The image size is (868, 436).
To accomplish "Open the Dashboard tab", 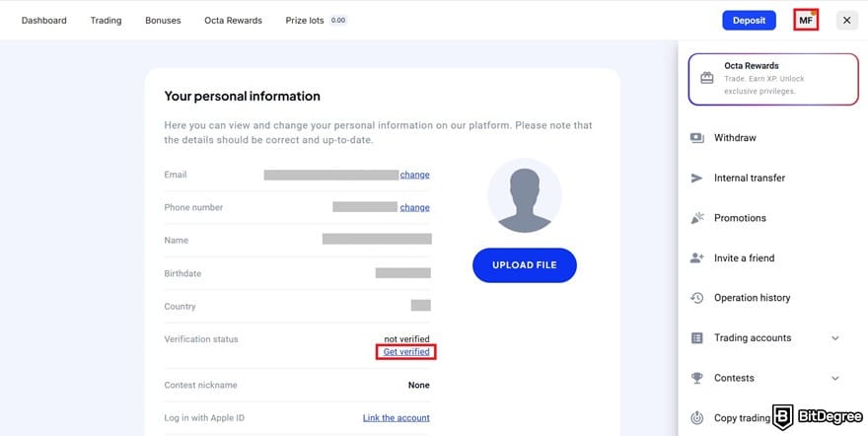I will pos(43,21).
